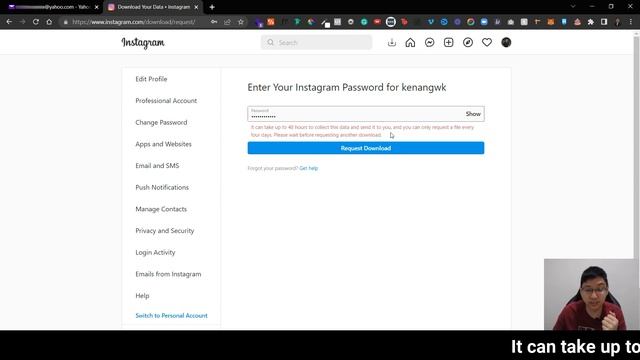
Task: Click the circled extension icon in toolbar
Action: point(391,22)
